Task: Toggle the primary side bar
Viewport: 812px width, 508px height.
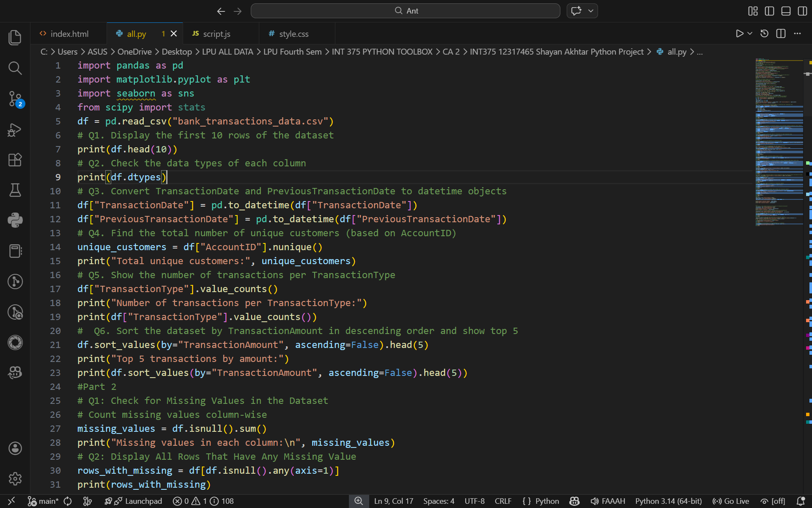Action: (x=769, y=11)
